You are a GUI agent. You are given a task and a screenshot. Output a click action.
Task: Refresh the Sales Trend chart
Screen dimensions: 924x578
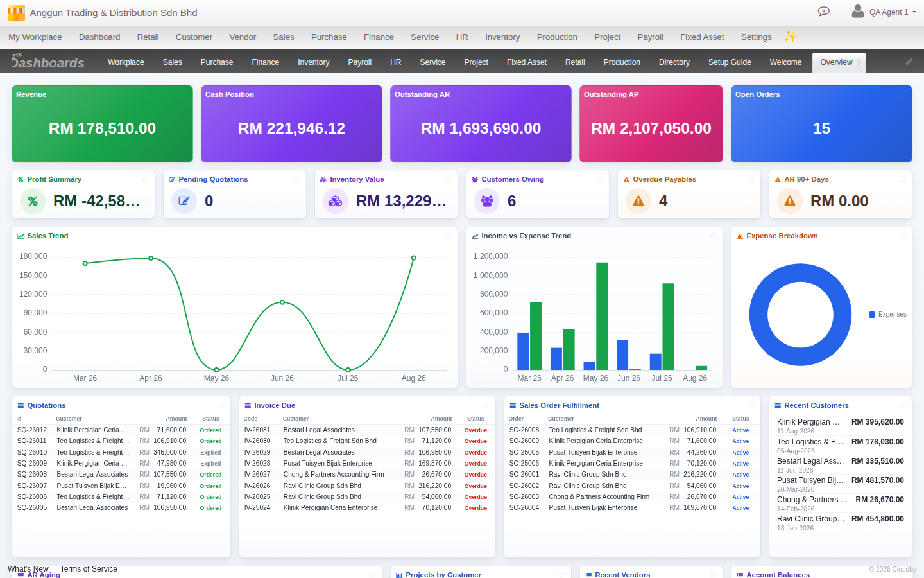pos(448,236)
